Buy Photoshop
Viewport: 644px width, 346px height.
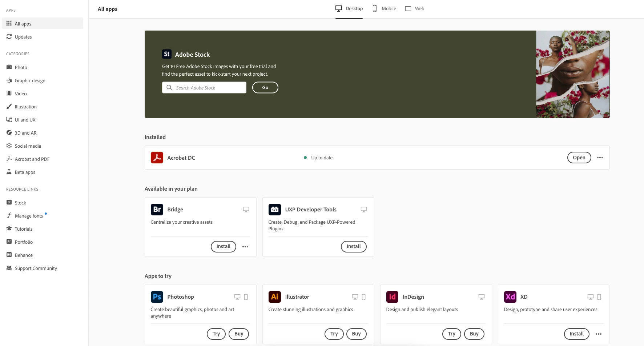pyautogui.click(x=239, y=334)
